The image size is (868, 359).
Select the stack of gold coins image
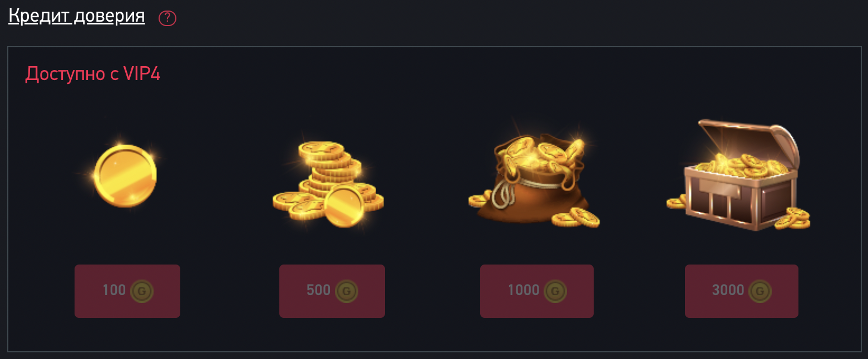(x=328, y=183)
